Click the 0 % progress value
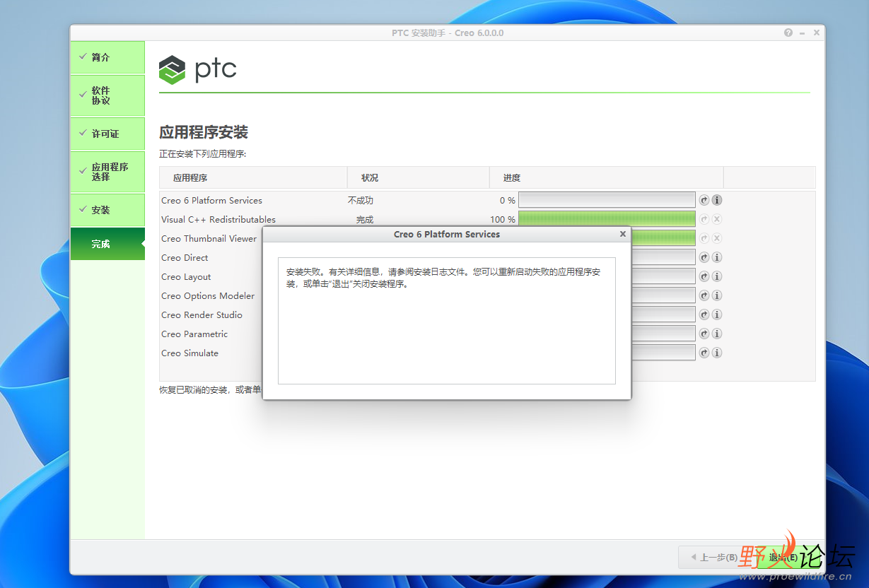Image resolution: width=869 pixels, height=588 pixels. 508,201
